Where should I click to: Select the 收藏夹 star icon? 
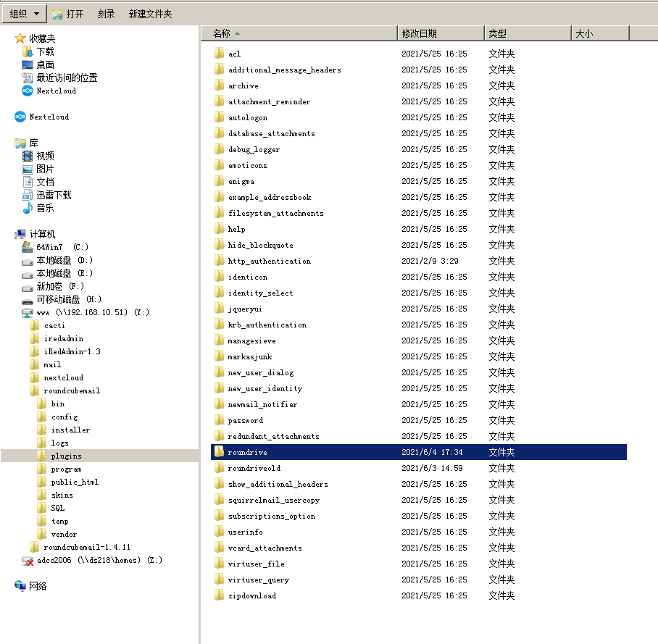tap(20, 38)
